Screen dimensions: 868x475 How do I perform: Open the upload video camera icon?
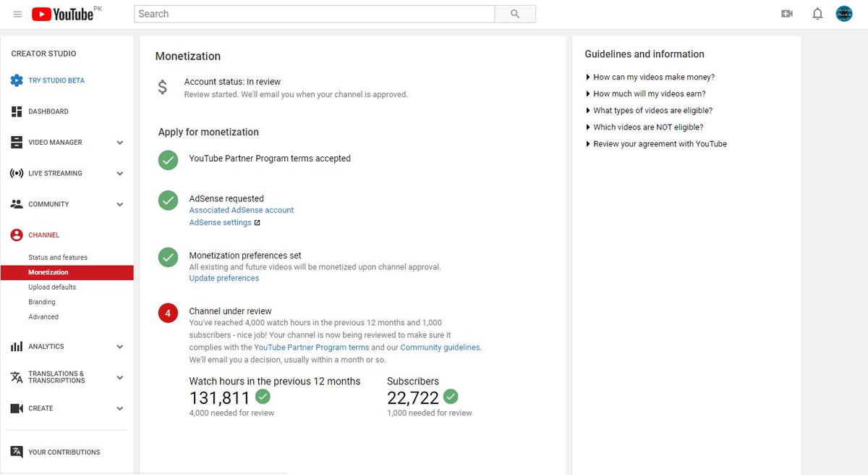[x=787, y=14]
